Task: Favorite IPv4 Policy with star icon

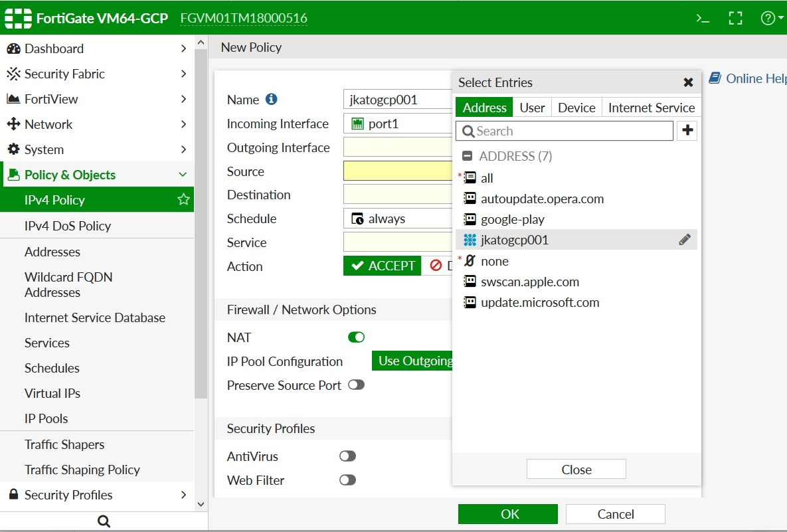Action: point(183,199)
